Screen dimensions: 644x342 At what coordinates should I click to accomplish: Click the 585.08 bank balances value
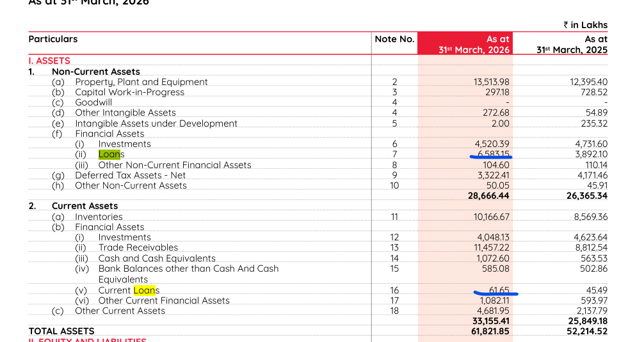click(495, 268)
